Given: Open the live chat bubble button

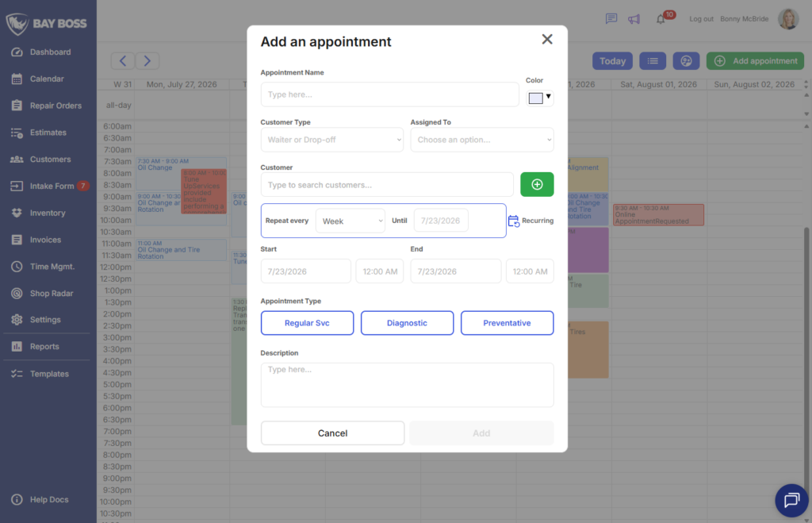Looking at the screenshot, I should point(791,500).
